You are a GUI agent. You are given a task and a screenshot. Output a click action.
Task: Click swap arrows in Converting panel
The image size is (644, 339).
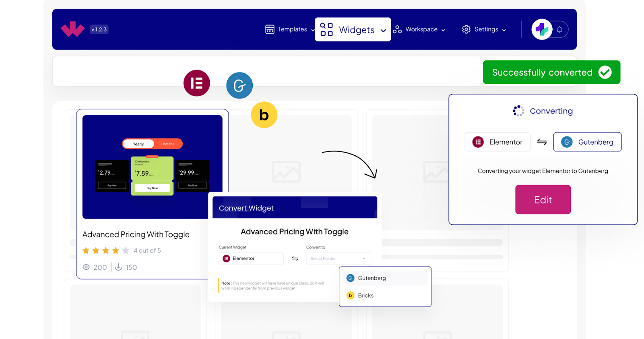(542, 142)
